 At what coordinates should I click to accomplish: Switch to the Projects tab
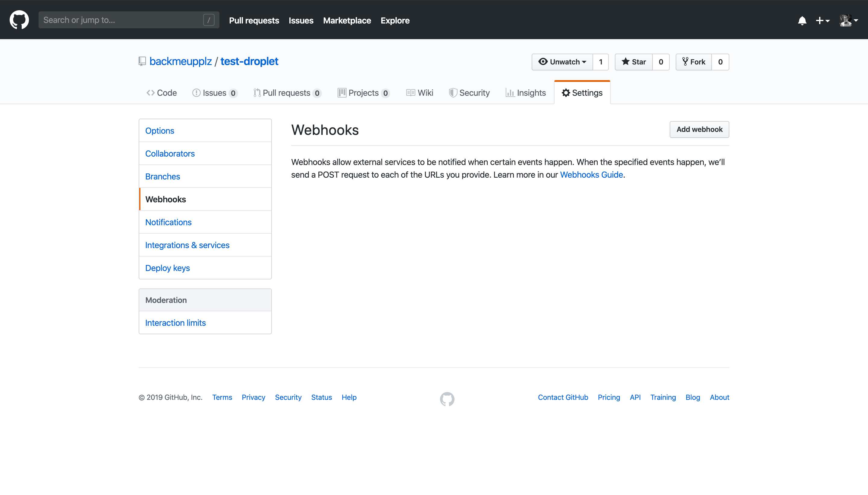[364, 93]
